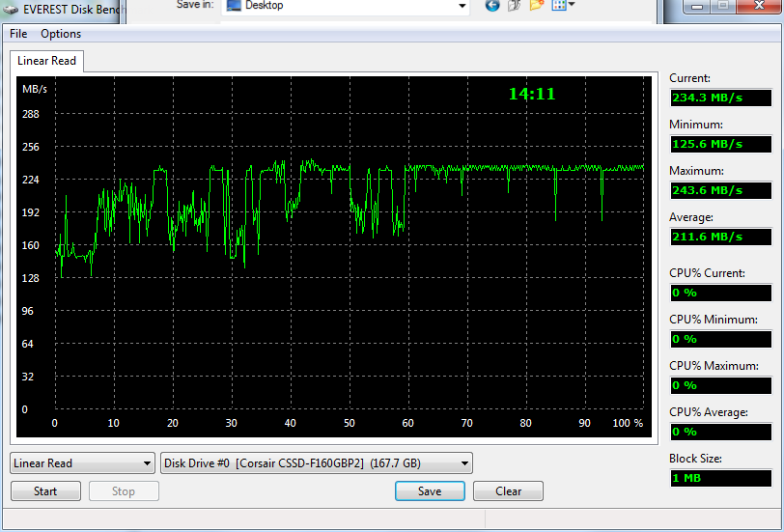Click the back arrow icon in Save dialog
This screenshot has width=784, height=532.
pyautogui.click(x=492, y=6)
